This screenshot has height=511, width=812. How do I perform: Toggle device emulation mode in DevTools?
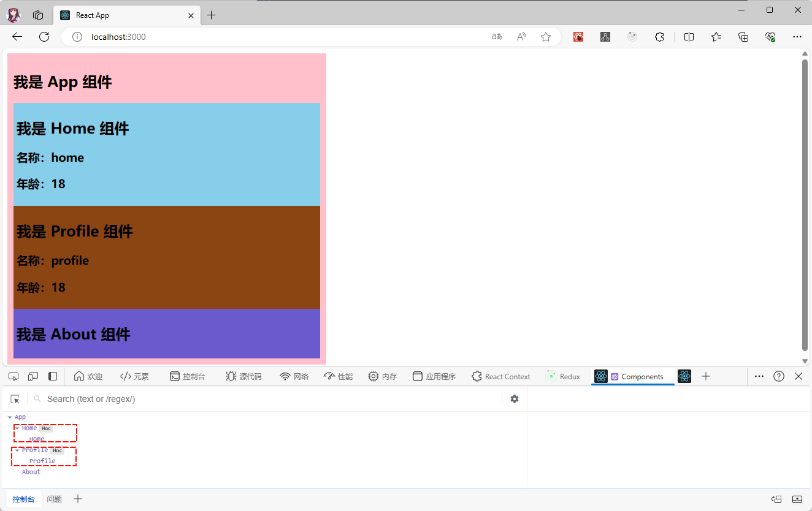[33, 376]
